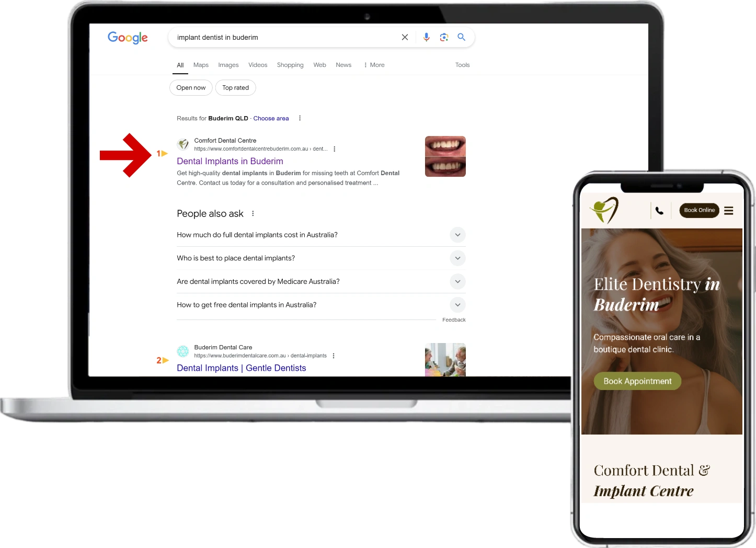Image resolution: width=756 pixels, height=548 pixels.
Task: Start voice search with the microphone icon
Action: point(427,37)
